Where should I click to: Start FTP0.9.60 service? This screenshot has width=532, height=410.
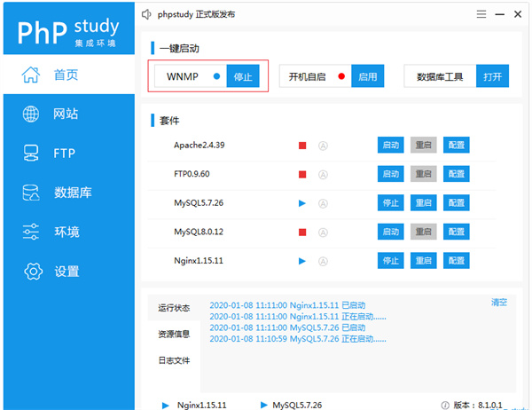pos(391,174)
